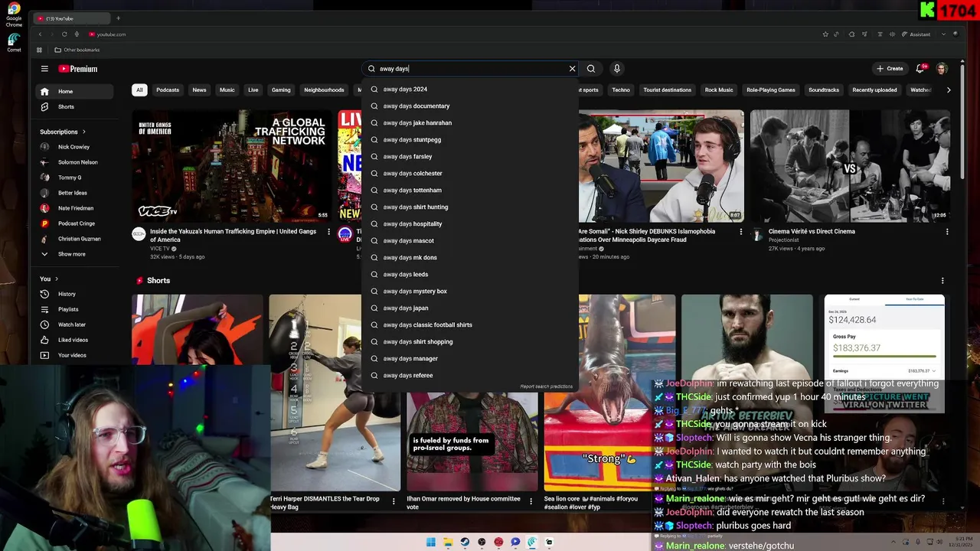Bookmark page with the star icon
This screenshot has height=551, width=980.
pos(825,34)
